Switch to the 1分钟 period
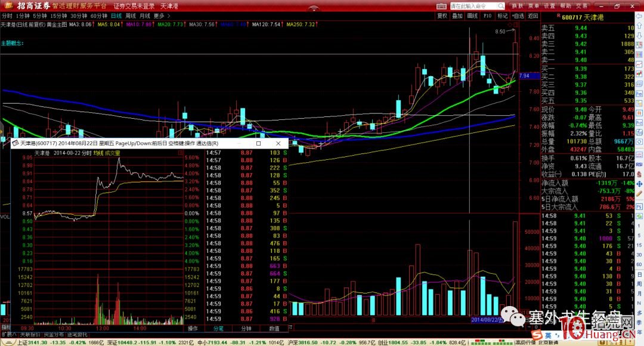 23,16
